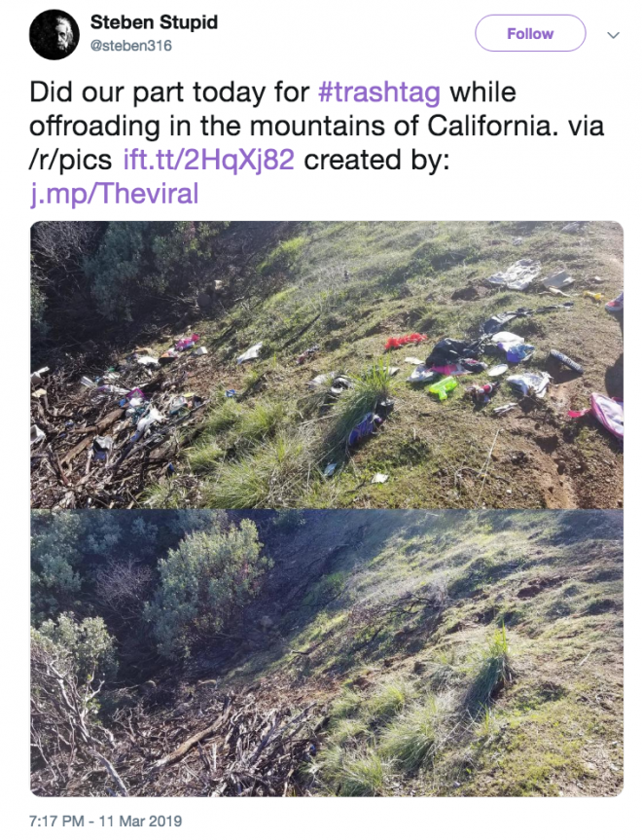Viewport: 642px width, 840px height.
Task: View the bottom cleaned-up hillside photo
Action: tap(327, 652)
